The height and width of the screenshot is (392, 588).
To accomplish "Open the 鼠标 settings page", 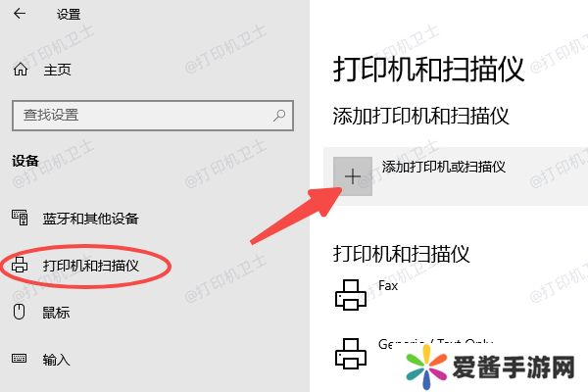I will (56, 313).
